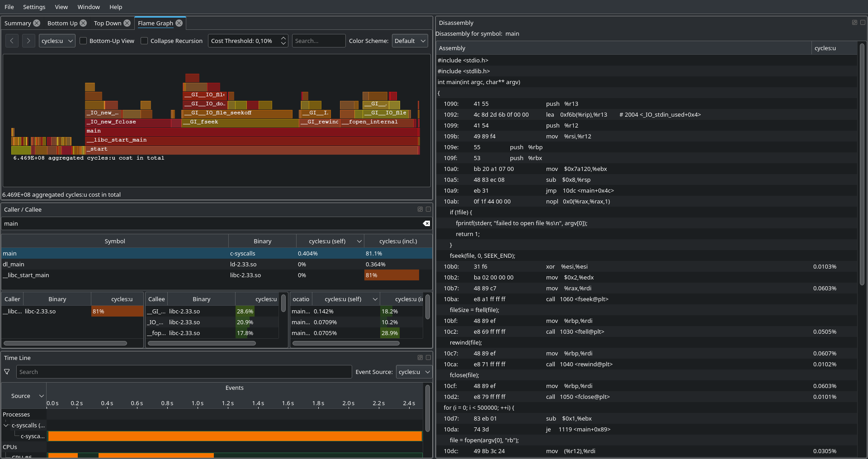Increase Cost Threshold with the up stepper
Viewport: 868px width, 459px height.
click(x=283, y=38)
